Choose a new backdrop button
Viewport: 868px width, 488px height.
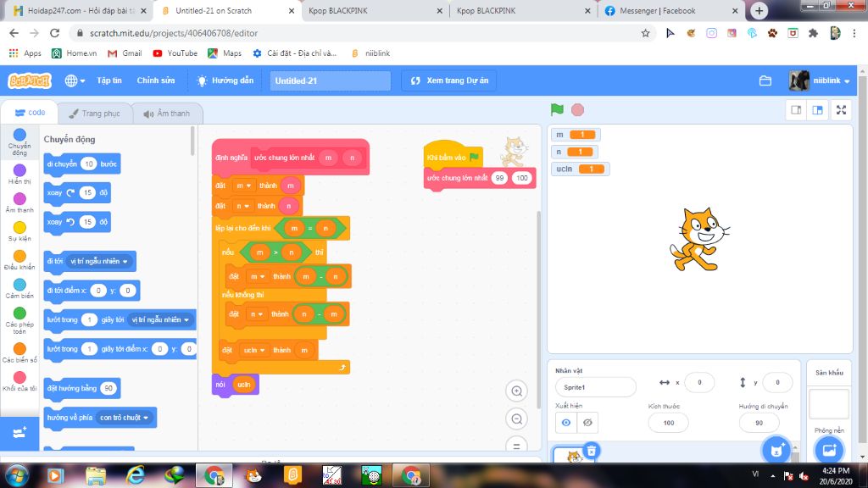(829, 449)
